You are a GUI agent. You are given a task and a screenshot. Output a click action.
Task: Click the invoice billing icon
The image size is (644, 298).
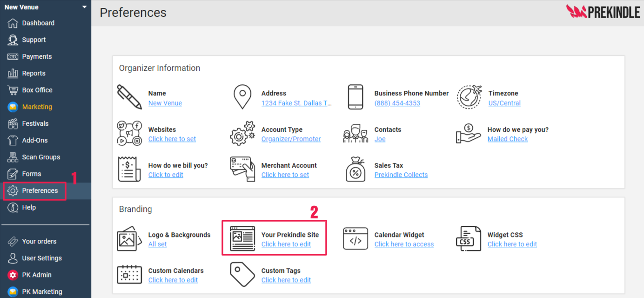coord(129,169)
